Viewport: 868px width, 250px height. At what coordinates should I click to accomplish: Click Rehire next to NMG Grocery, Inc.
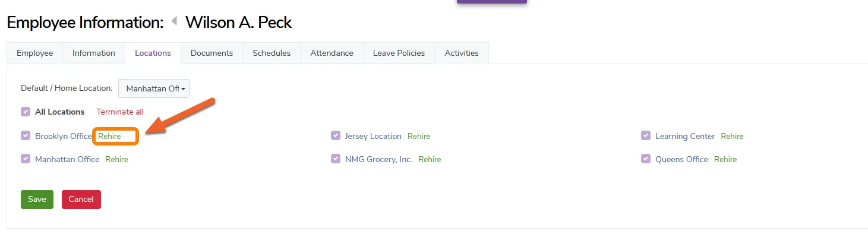[430, 159]
